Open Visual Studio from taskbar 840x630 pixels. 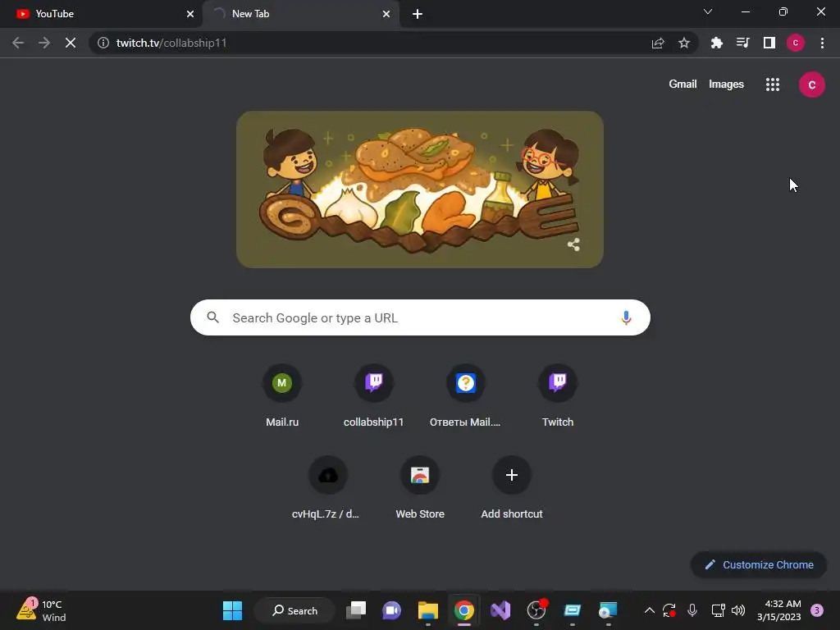(x=500, y=610)
